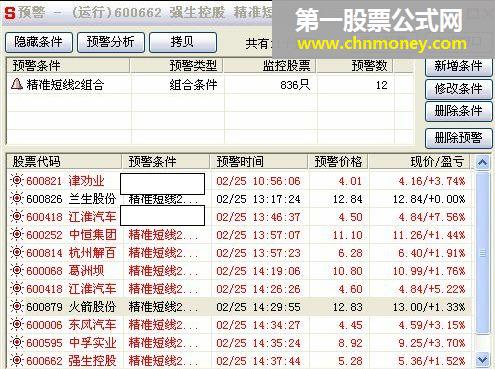Image resolution: width=495 pixels, height=369 pixels.
Task: Click value 5.36/+1.52%
Action: 432,361
